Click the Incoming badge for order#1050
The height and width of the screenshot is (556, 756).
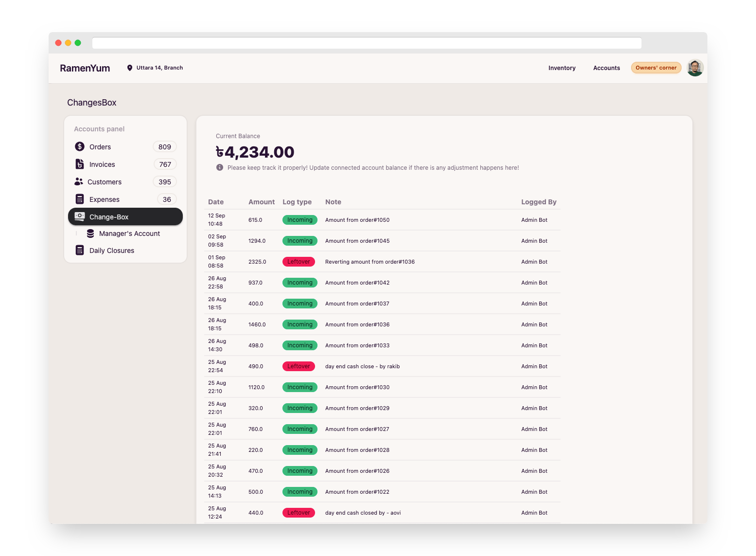click(299, 220)
